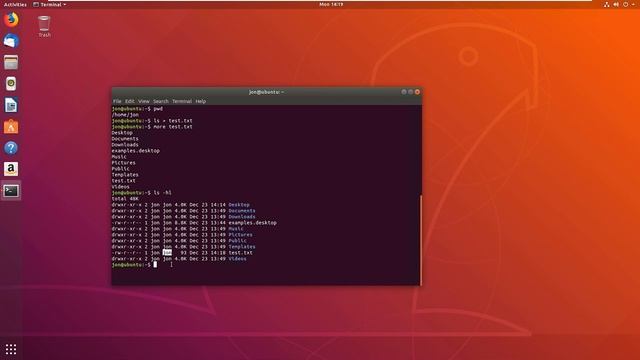The width and height of the screenshot is (640, 360).
Task: Click the '14:18' time on test.txt row
Action: tap(218, 253)
